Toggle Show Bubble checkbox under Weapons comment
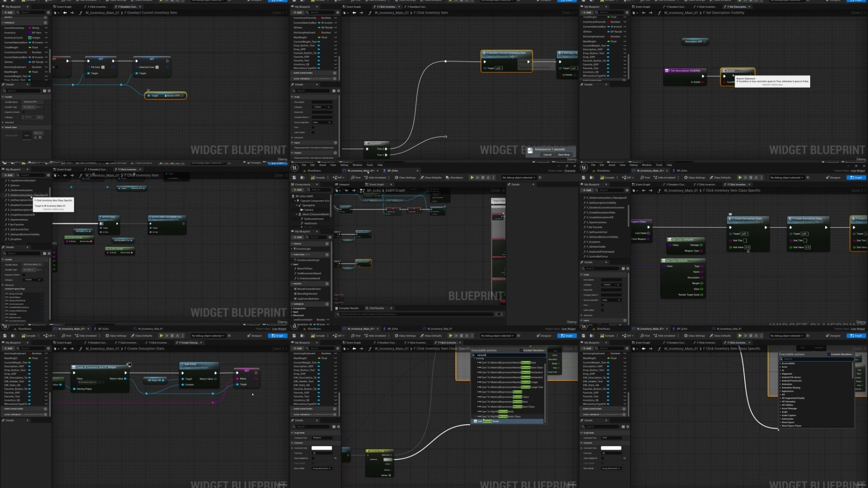 click(x=314, y=458)
